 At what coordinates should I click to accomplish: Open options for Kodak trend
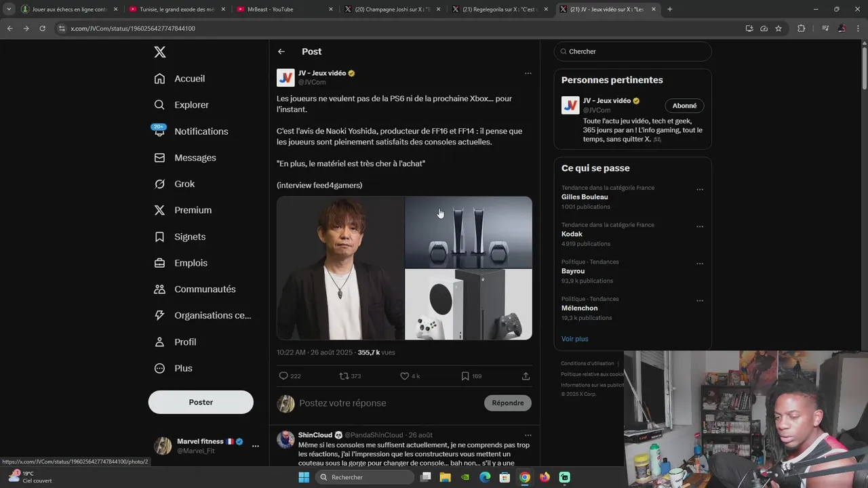pyautogui.click(x=700, y=227)
